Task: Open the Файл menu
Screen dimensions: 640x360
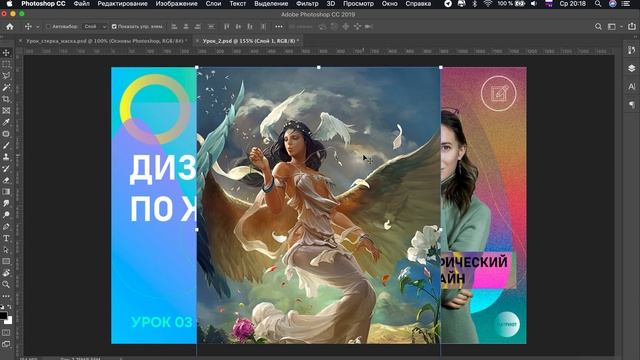Action: click(x=82, y=4)
